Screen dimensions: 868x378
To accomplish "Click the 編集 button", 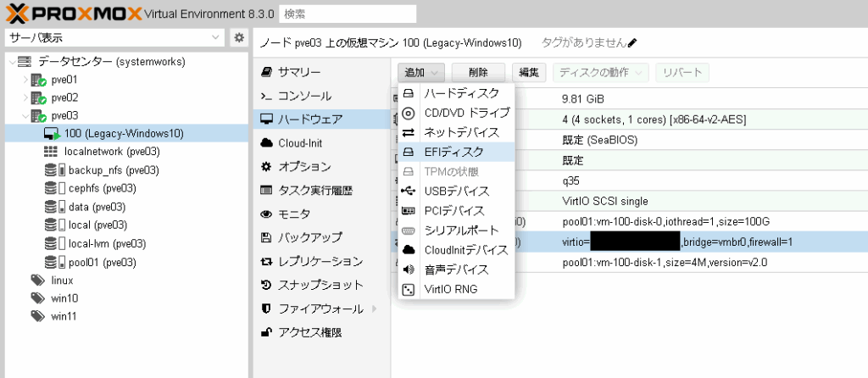I will click(x=529, y=73).
